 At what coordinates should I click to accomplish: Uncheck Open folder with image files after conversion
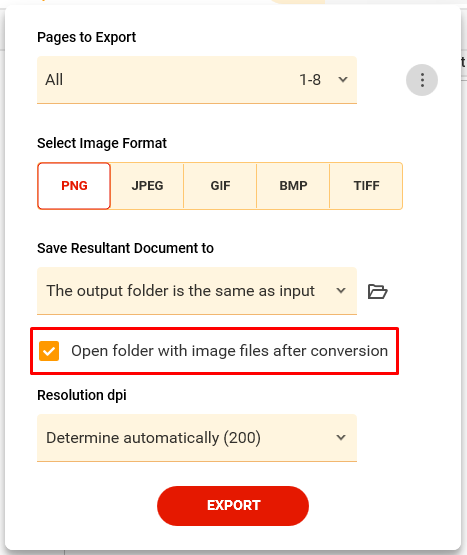(x=49, y=351)
